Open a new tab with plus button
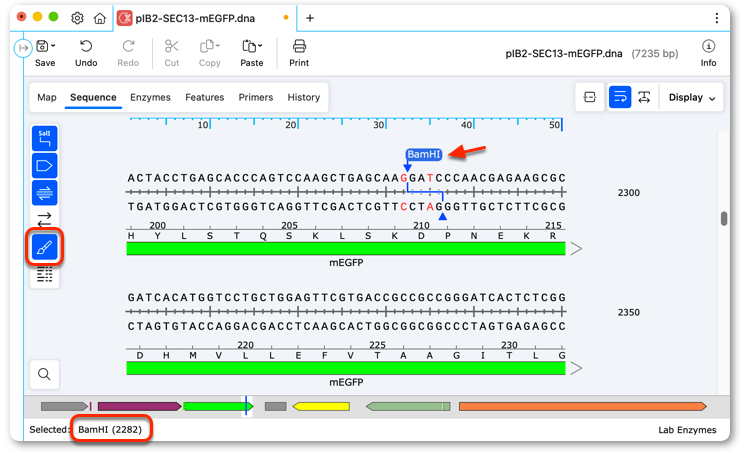Image resolution: width=741 pixels, height=452 pixels. pos(310,18)
